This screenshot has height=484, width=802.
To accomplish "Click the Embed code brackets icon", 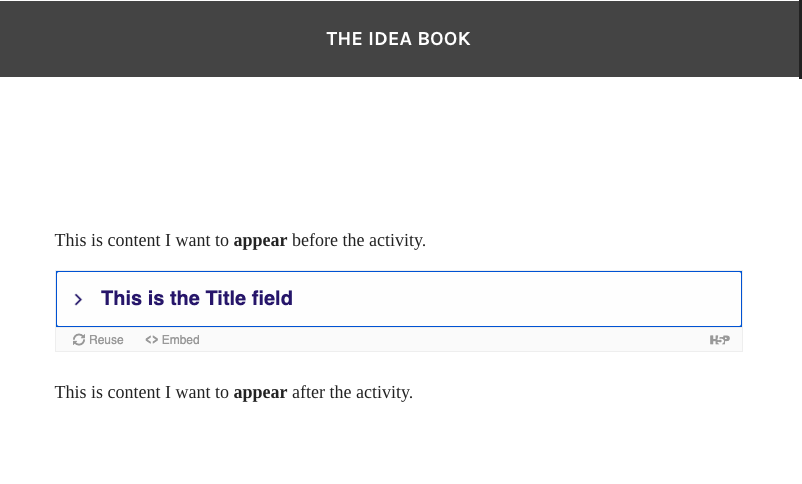I will 151,340.
